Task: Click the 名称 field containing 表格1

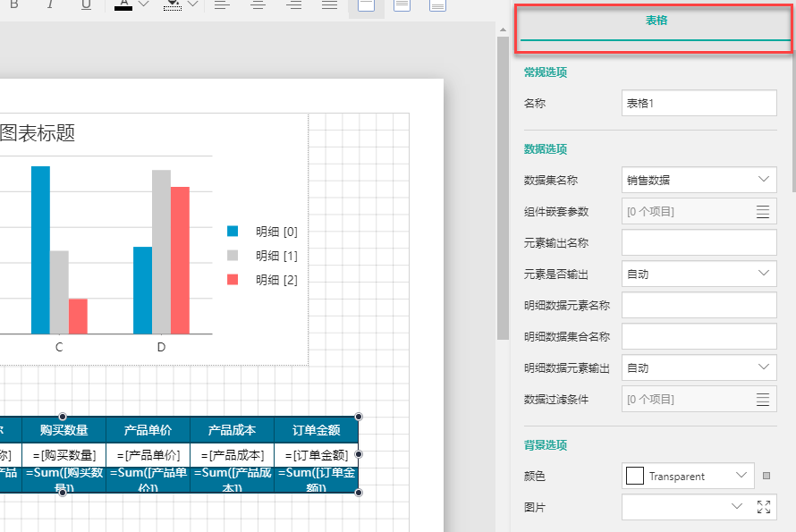Action: coord(699,103)
